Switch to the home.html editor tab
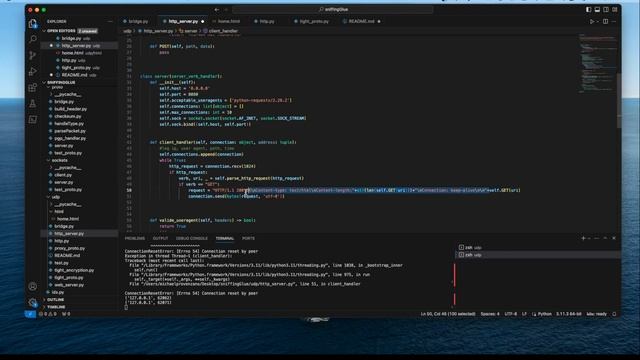640x360 pixels. click(228, 21)
